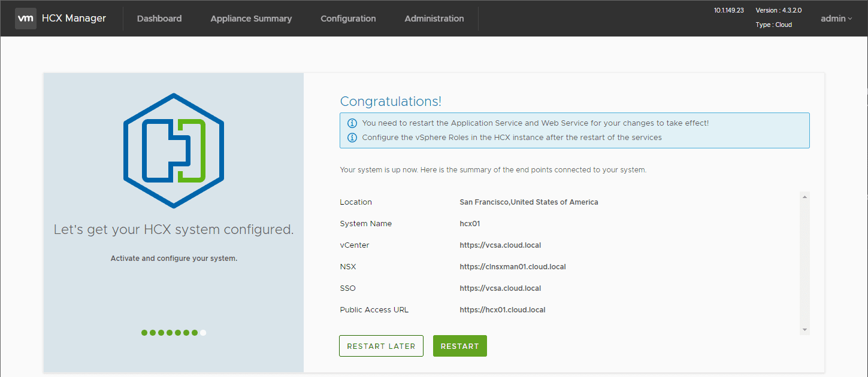Viewport: 868px width, 377px height.
Task: Open the Dashboard menu
Action: 159,19
